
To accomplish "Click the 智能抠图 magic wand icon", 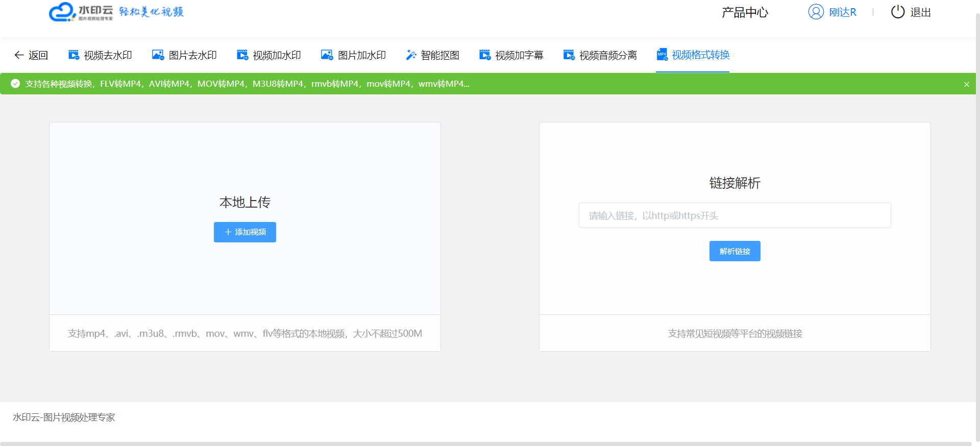I will click(x=411, y=55).
